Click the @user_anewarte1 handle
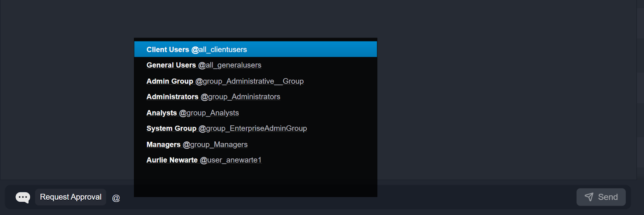Image resolution: width=644 pixels, height=215 pixels. [x=231, y=160]
